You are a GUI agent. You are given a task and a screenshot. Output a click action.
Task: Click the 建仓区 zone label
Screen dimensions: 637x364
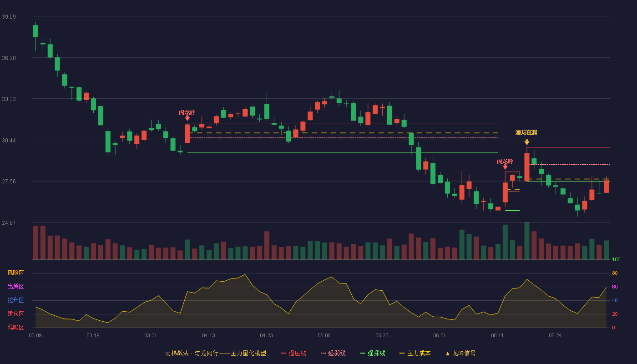16,314
